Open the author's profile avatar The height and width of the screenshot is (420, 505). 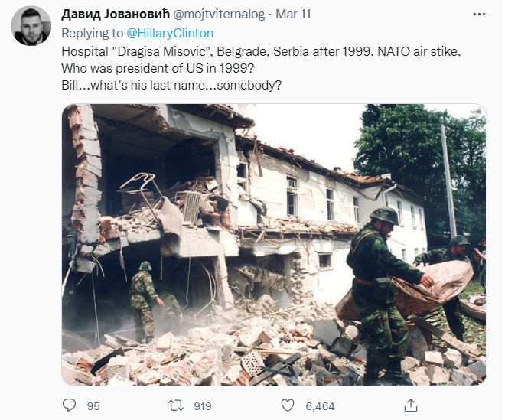coord(31,27)
